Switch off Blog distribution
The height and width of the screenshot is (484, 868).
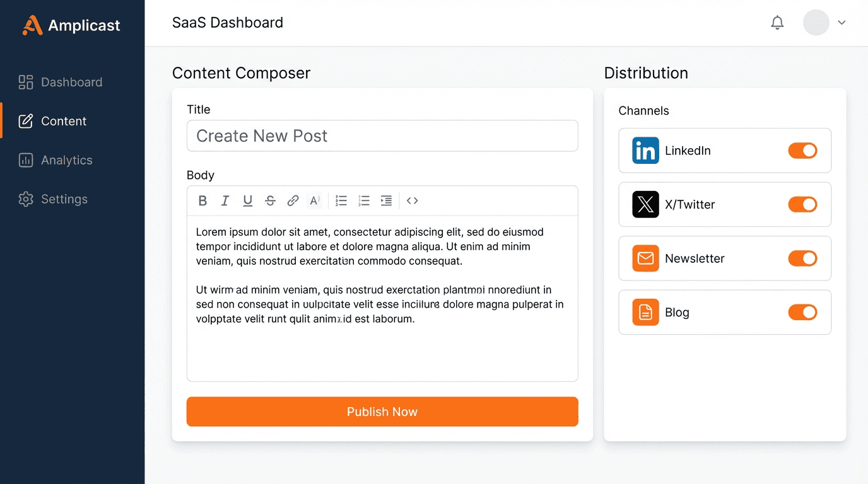point(802,312)
